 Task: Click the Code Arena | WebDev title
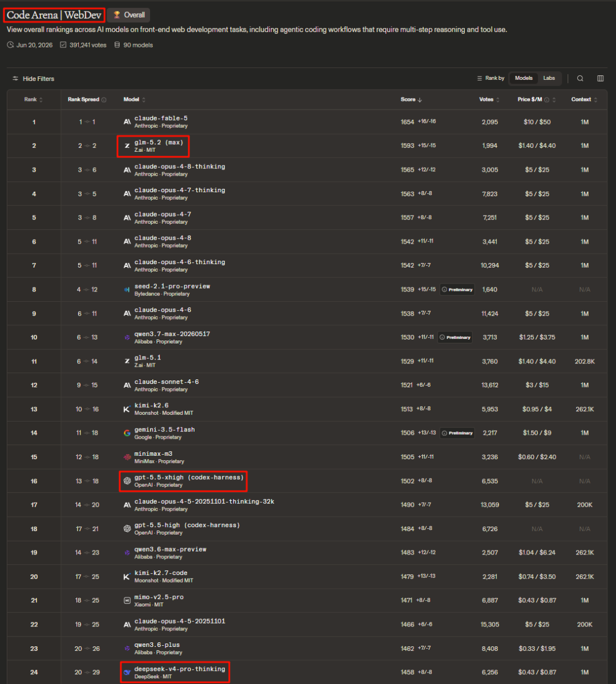point(54,15)
